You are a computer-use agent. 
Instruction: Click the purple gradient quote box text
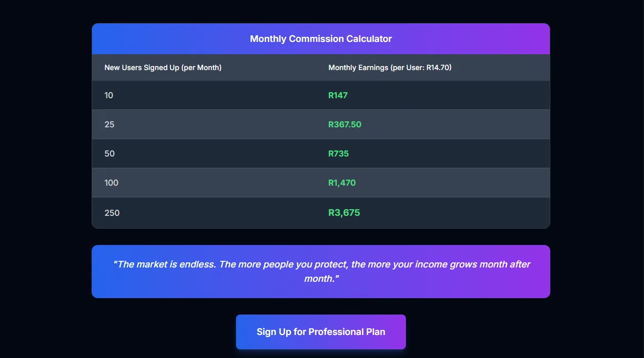tap(320, 271)
